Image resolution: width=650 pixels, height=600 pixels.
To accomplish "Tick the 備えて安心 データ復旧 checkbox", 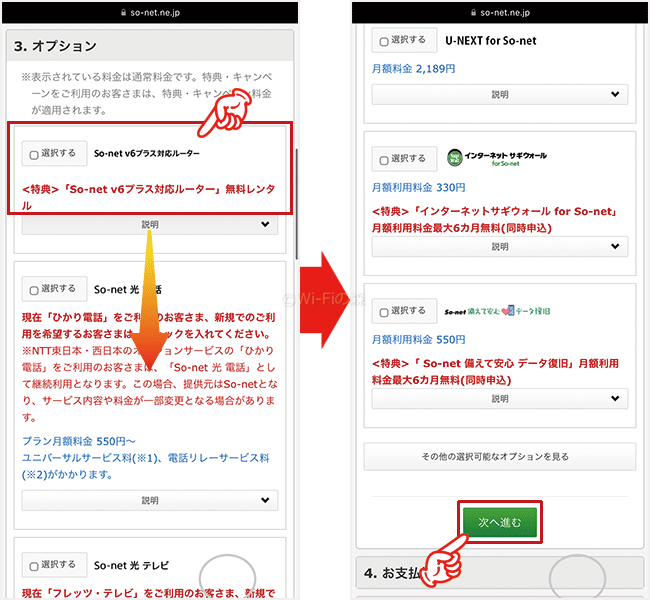I will point(384,313).
